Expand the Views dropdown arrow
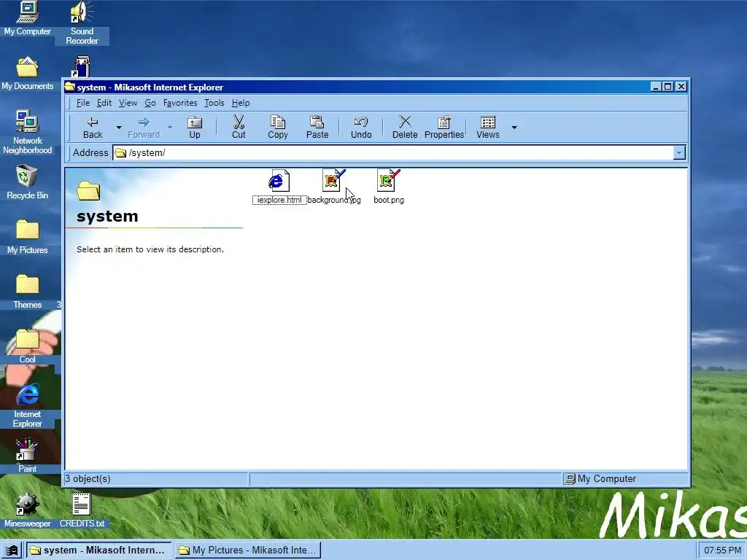 [x=514, y=127]
